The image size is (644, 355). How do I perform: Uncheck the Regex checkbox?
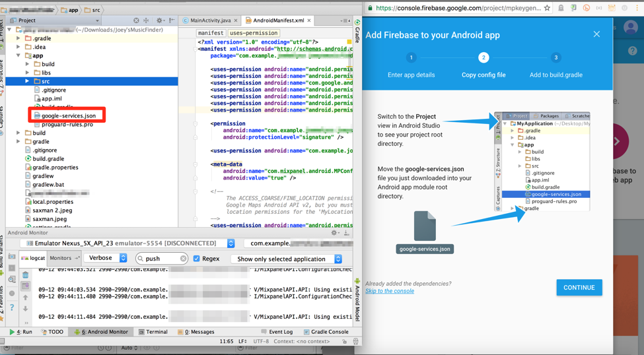click(x=197, y=259)
